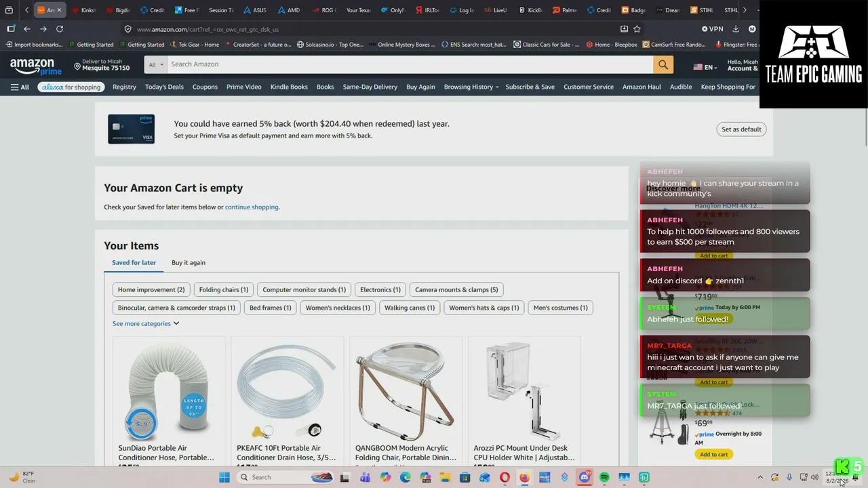
Task: Click the 'Set as default' button
Action: [x=741, y=129]
